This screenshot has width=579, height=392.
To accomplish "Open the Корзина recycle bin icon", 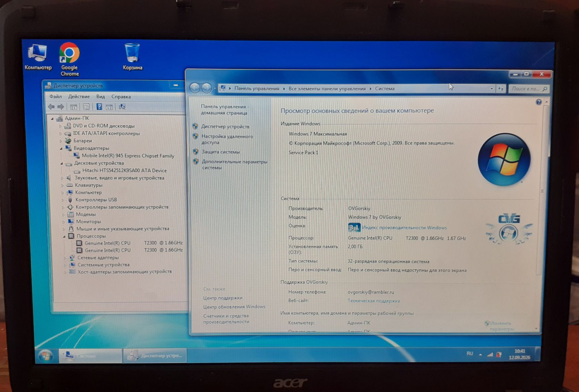I will coord(132,57).
